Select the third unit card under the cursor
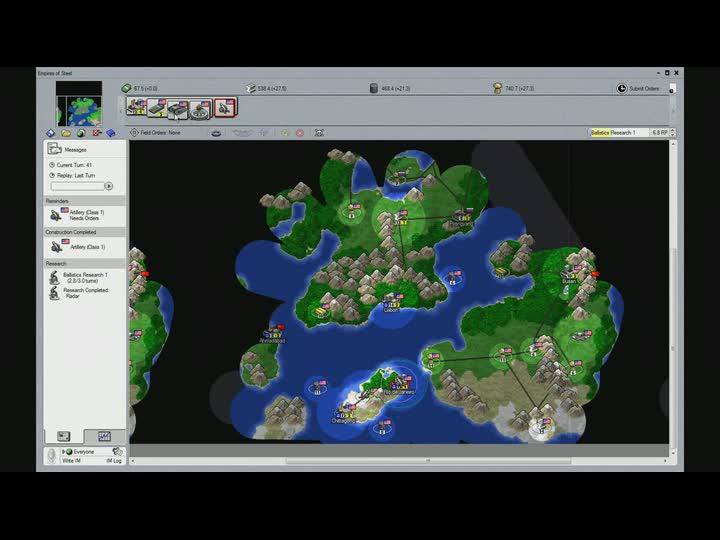Screen dimensions: 720x540 coord(178,110)
